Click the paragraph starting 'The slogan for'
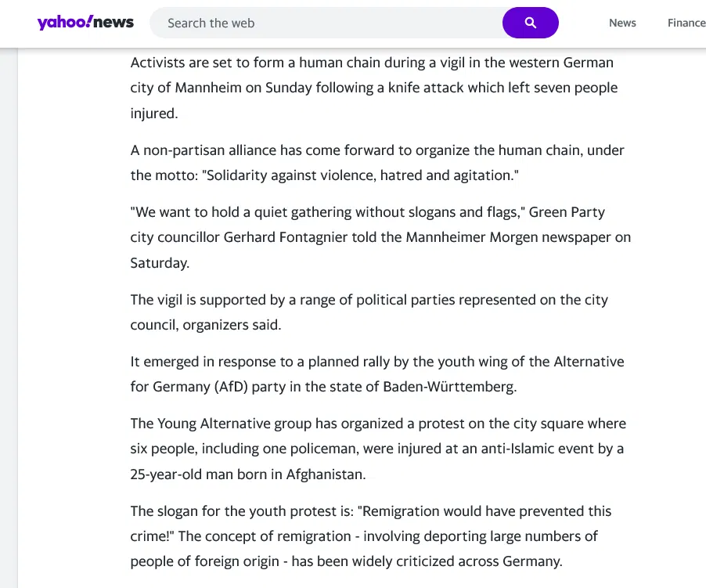The image size is (706, 588). pyautogui.click(x=370, y=536)
